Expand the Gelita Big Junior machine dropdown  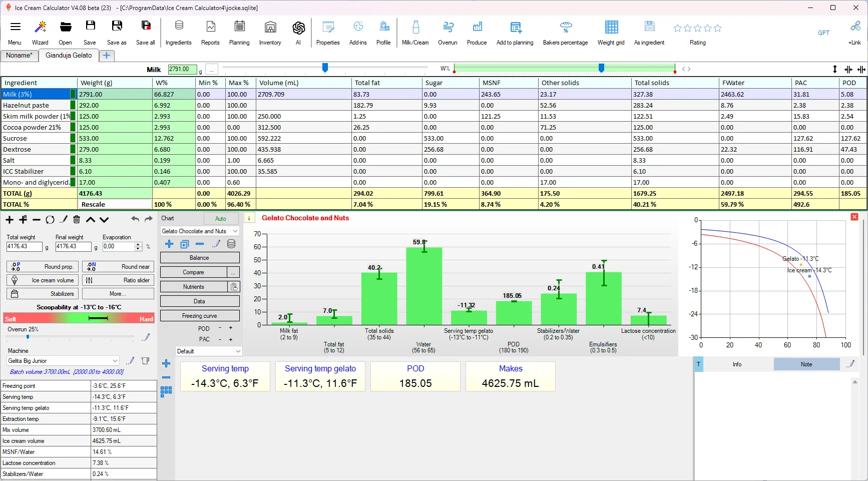[x=115, y=361]
